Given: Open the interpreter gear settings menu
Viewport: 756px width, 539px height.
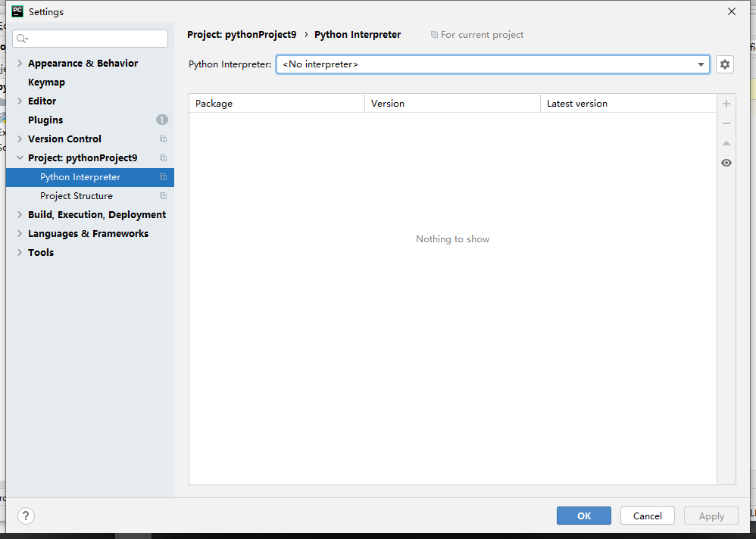Looking at the screenshot, I should pyautogui.click(x=725, y=64).
